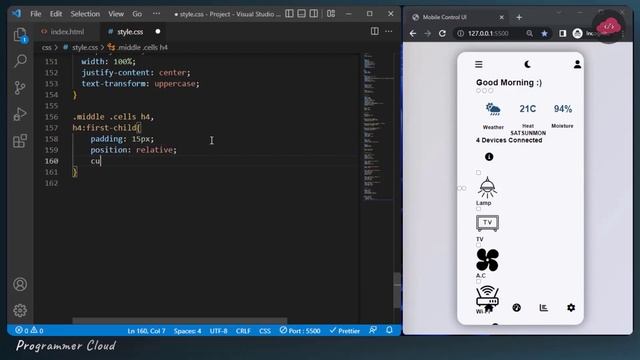This screenshot has height=360, width=640.
Task: Click the info icon under Devices Connected
Action: 489,157
